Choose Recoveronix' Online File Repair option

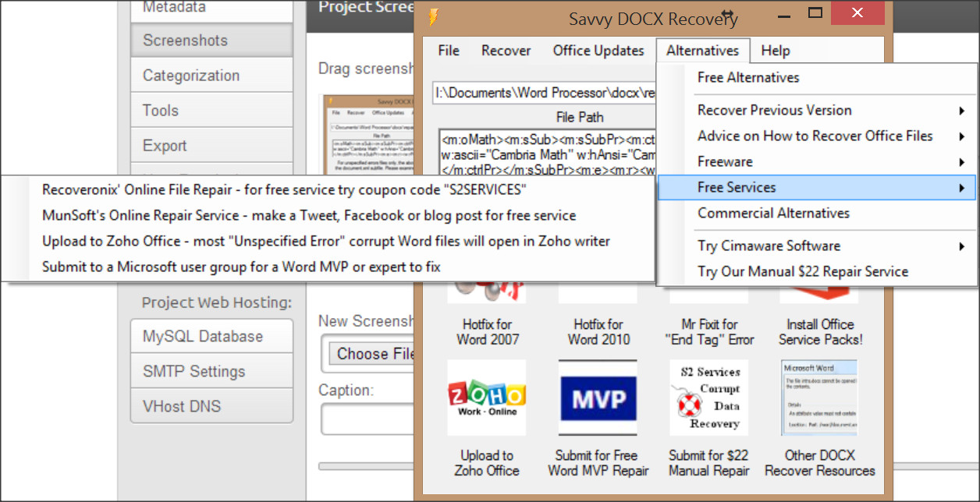(328, 189)
